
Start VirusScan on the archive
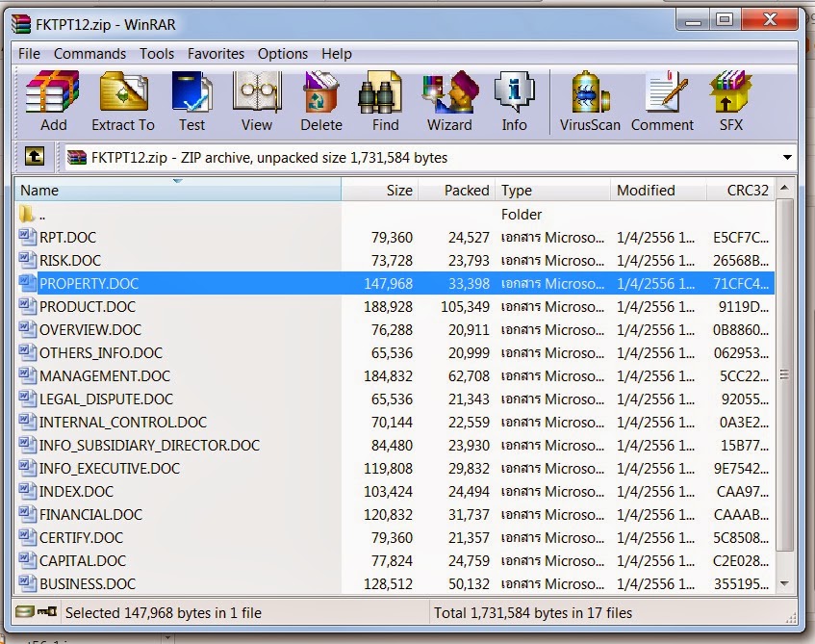[588, 101]
